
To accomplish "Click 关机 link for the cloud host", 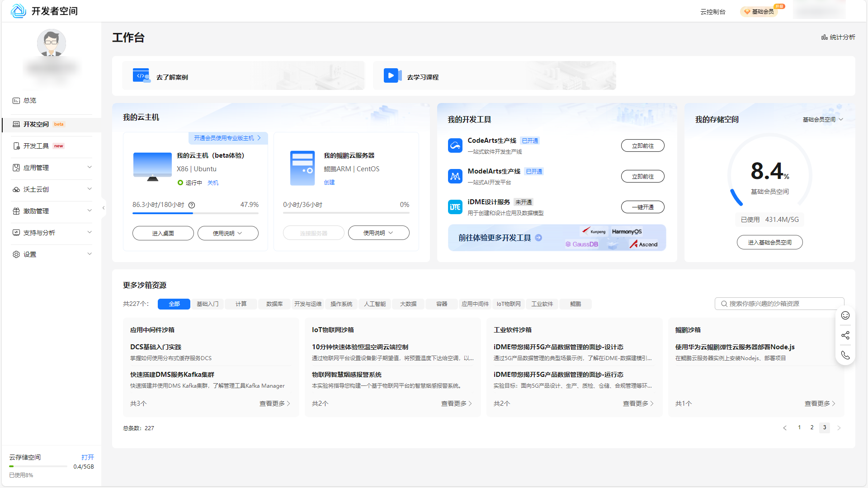I will point(212,183).
